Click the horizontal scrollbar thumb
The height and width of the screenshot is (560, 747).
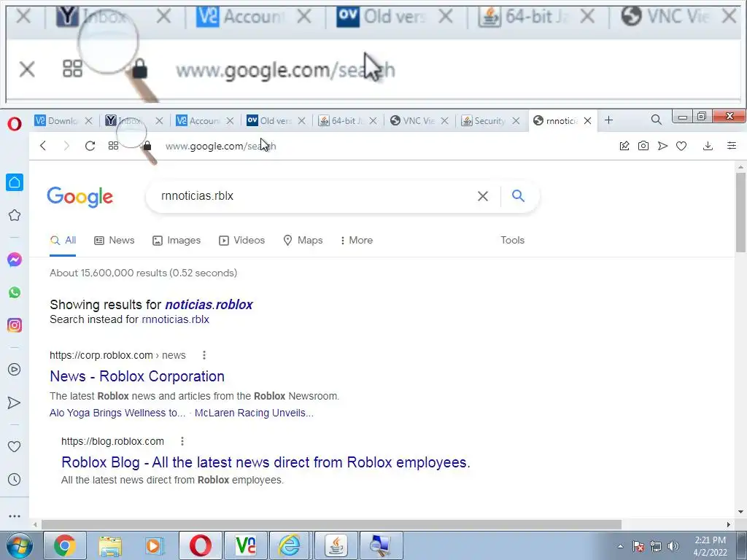click(x=332, y=524)
